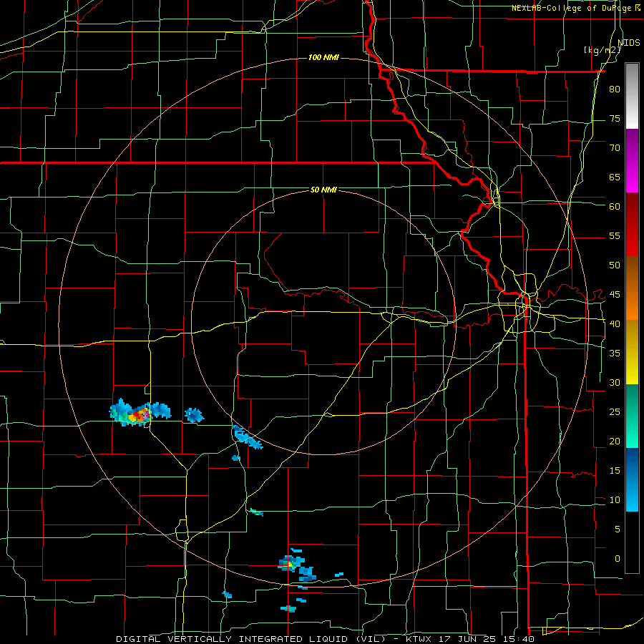Click the southern storm cell with the yellow core
This screenshot has height=644, width=644.
click(291, 565)
